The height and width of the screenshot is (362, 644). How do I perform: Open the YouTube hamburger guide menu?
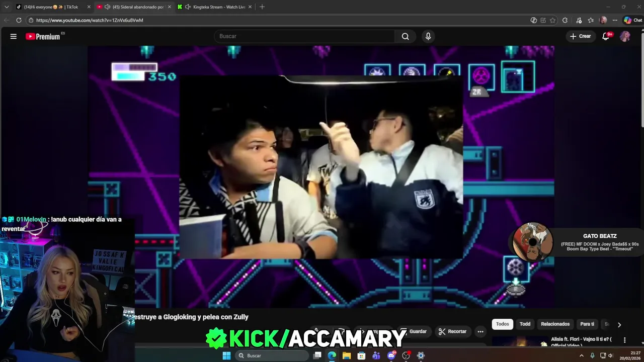(14, 36)
